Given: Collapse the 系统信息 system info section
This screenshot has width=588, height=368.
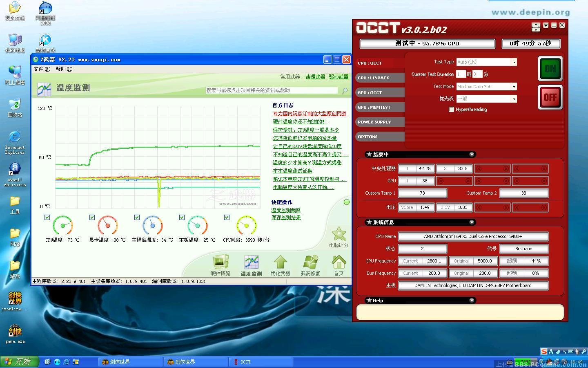Looking at the screenshot, I should click(472, 222).
